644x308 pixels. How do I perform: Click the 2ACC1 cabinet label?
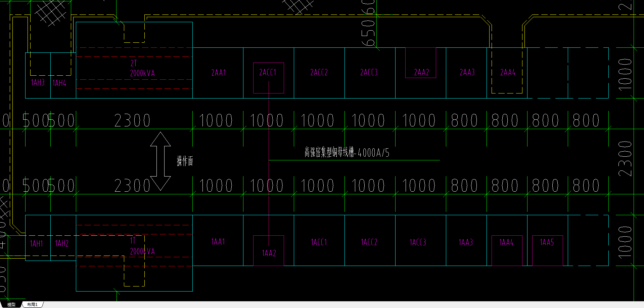coord(268,72)
